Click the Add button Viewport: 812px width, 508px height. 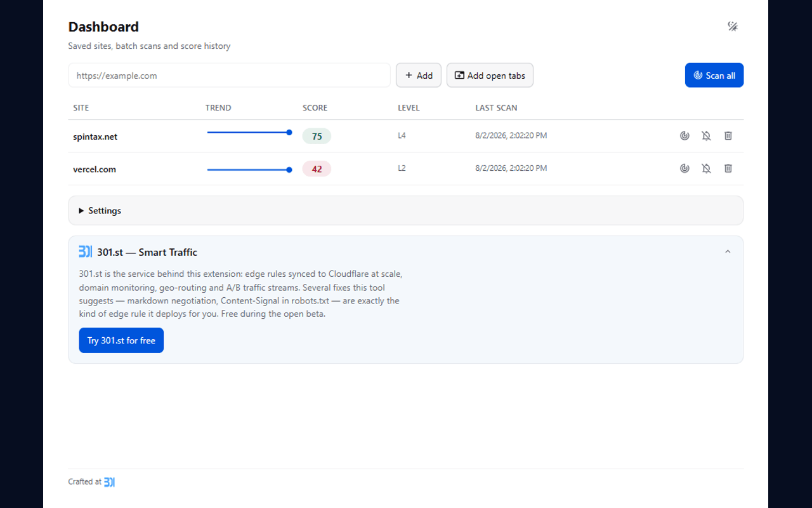(419, 76)
